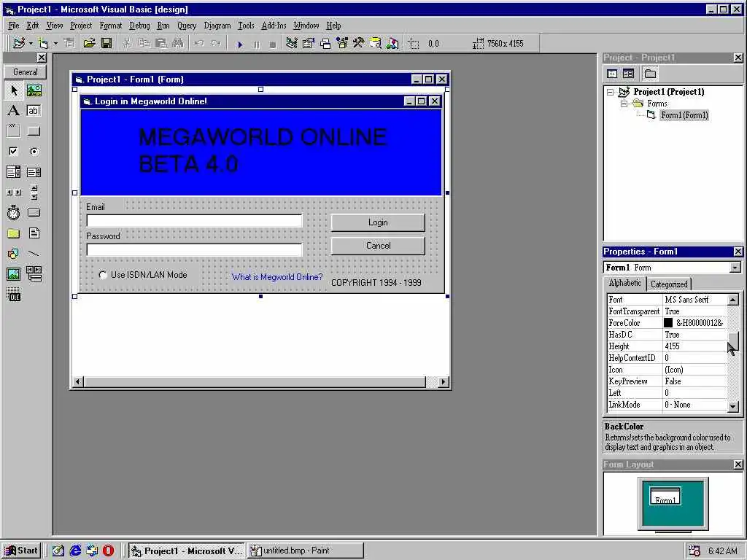Screen dimensions: 747x560
Task: Open the Form1 object dropdown in Properties
Action: [735, 268]
